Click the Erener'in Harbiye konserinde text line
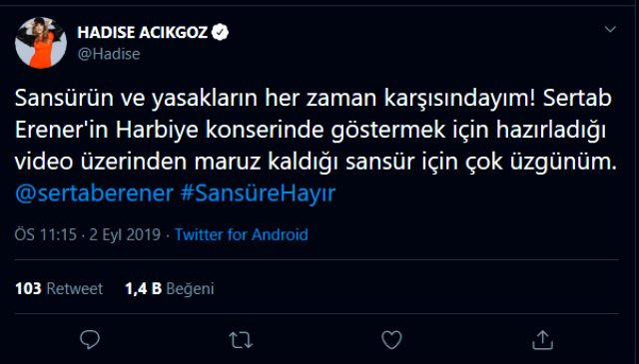The image size is (639, 364). 311,131
